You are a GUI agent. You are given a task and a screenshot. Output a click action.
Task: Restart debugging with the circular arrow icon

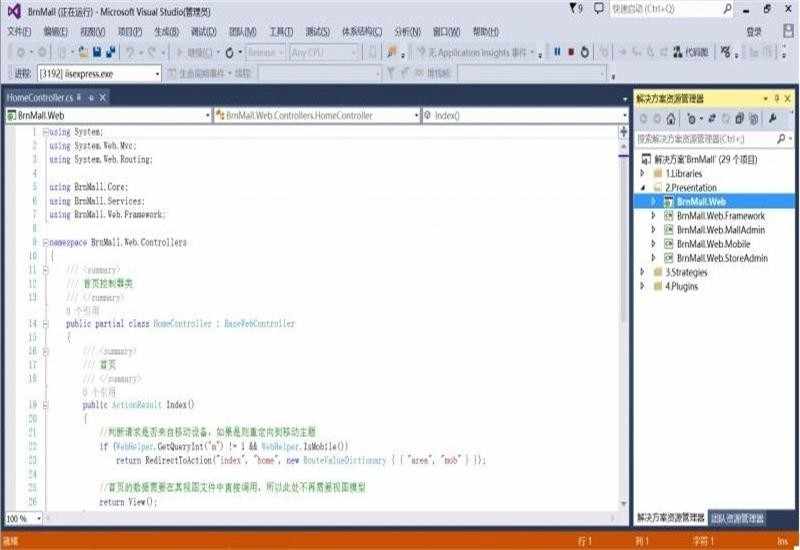click(x=585, y=52)
